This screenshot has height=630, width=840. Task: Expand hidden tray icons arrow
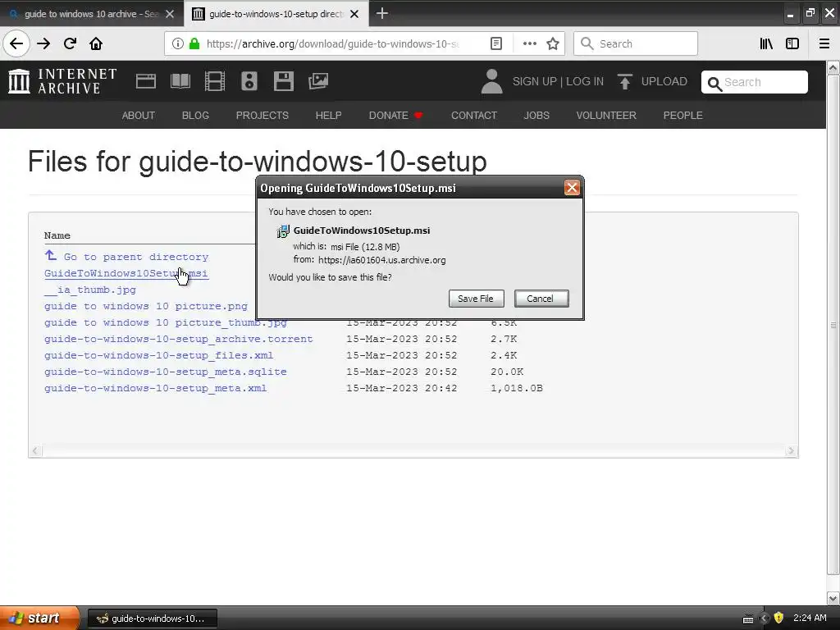click(765, 619)
